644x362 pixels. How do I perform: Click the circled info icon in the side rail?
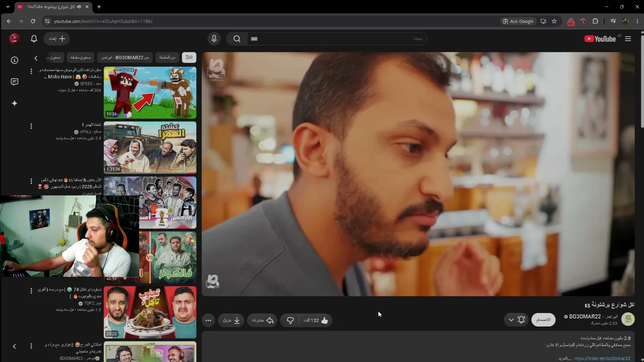(15, 60)
